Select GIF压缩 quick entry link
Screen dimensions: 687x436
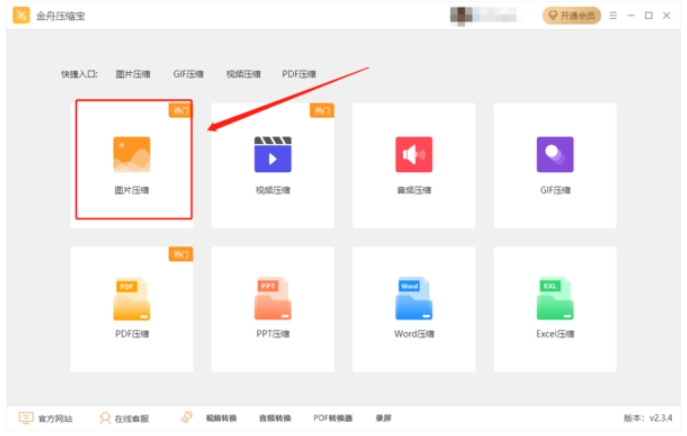(188, 74)
